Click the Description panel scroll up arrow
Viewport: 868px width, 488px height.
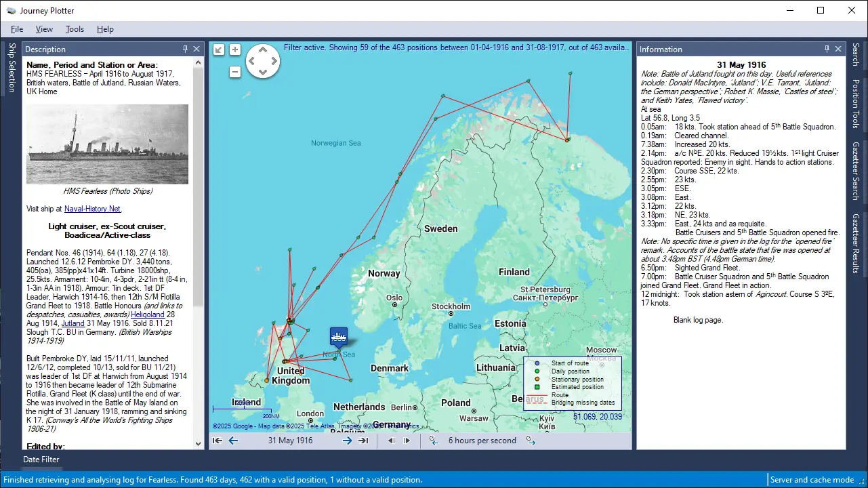[199, 63]
